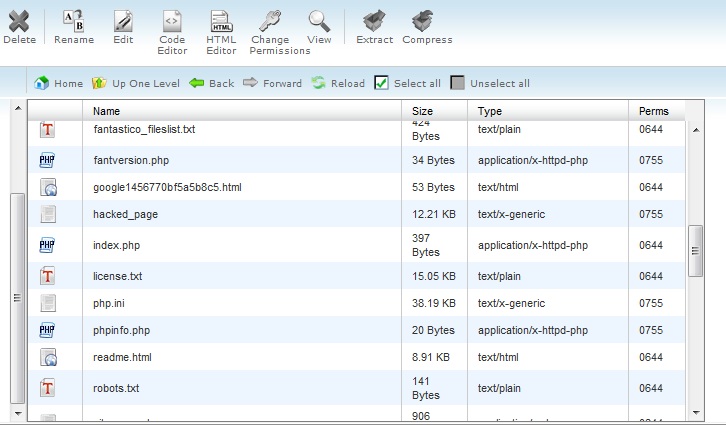Go Up One Level
This screenshot has width=726, height=425.
[x=136, y=83]
